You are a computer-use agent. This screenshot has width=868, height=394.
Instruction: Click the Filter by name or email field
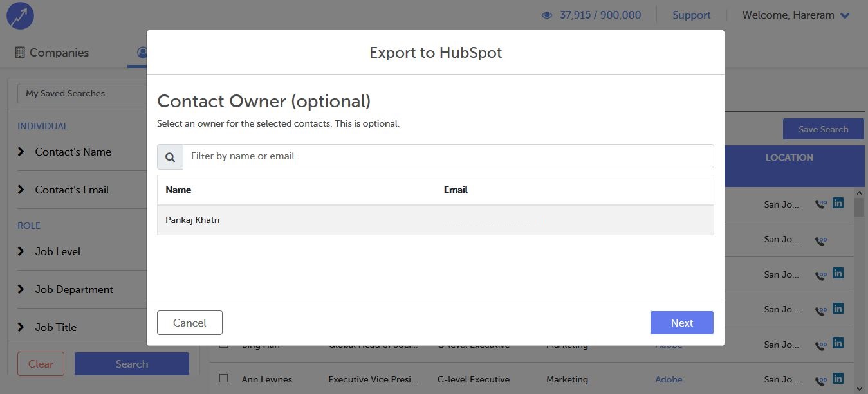pos(448,156)
